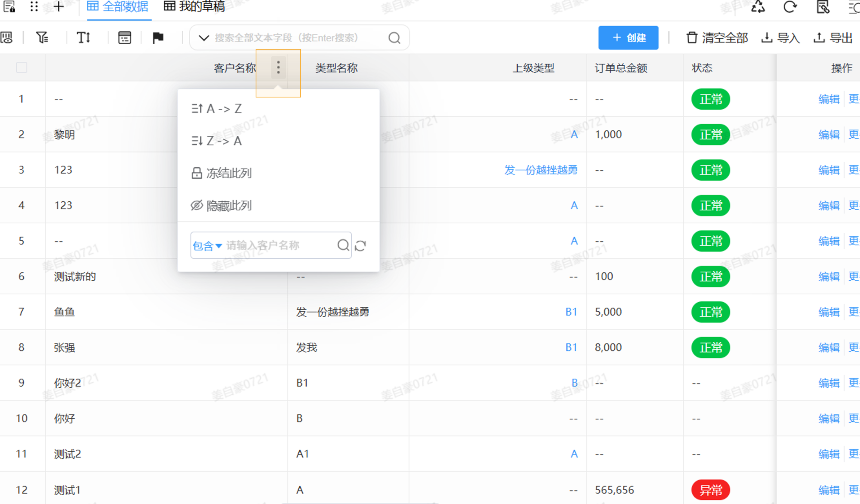
Task: Sort column A -> Z
Action: tap(216, 109)
